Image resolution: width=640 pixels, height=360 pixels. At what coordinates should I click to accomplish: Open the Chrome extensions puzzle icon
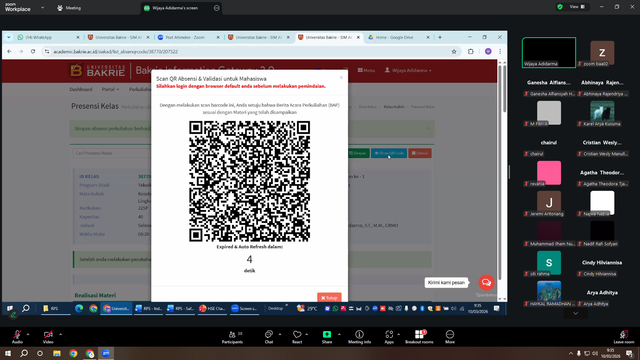(x=471, y=51)
